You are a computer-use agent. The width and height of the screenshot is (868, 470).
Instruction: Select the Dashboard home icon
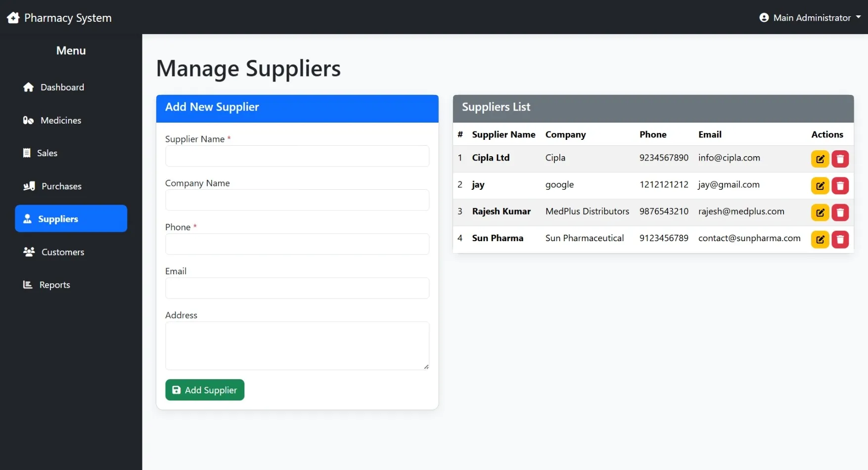click(x=28, y=87)
